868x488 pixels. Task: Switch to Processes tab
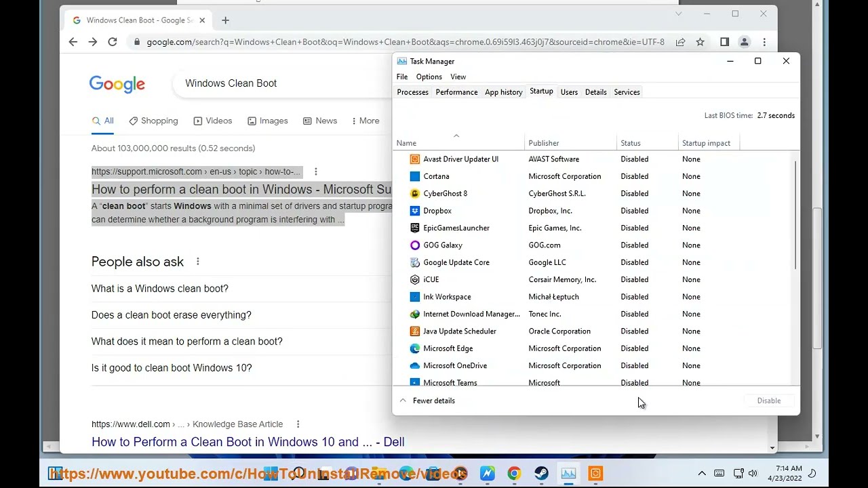point(412,92)
